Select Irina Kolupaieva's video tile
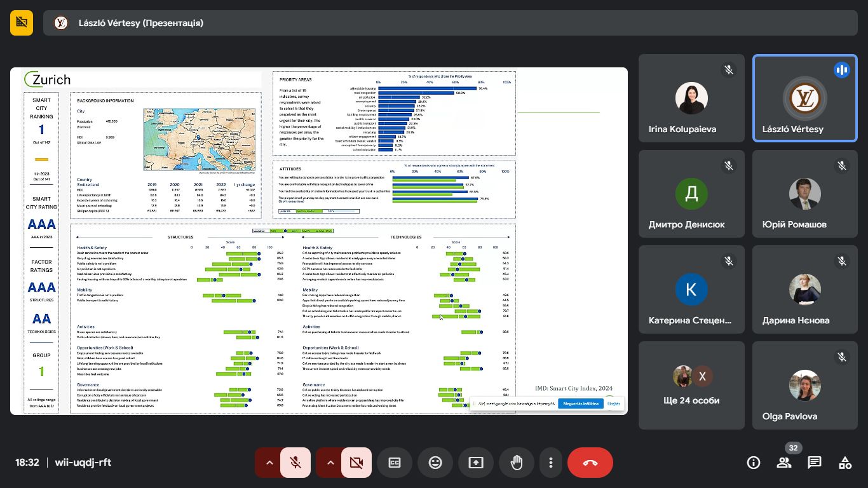 pos(691,98)
